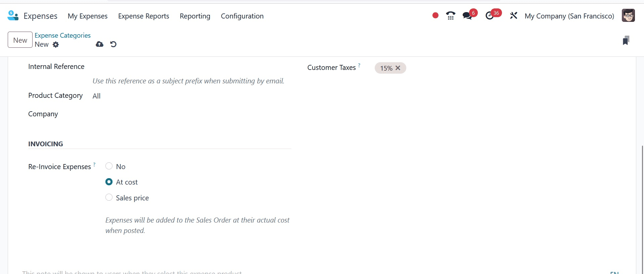The image size is (644, 274).
Task: Open the Company selection field
Action: [191, 114]
